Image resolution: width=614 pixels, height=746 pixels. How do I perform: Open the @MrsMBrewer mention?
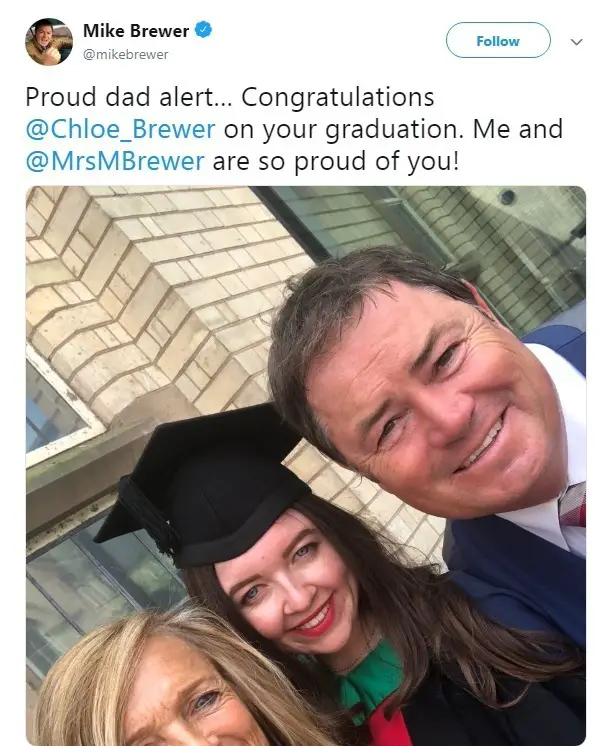click(115, 161)
